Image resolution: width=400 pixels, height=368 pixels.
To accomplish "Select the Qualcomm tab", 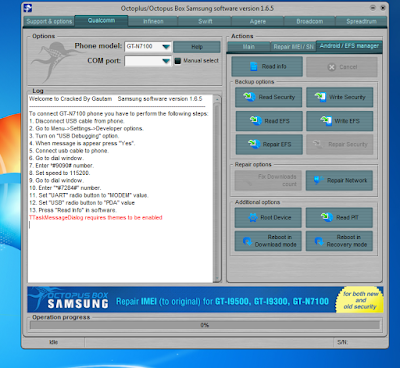I will point(101,20).
